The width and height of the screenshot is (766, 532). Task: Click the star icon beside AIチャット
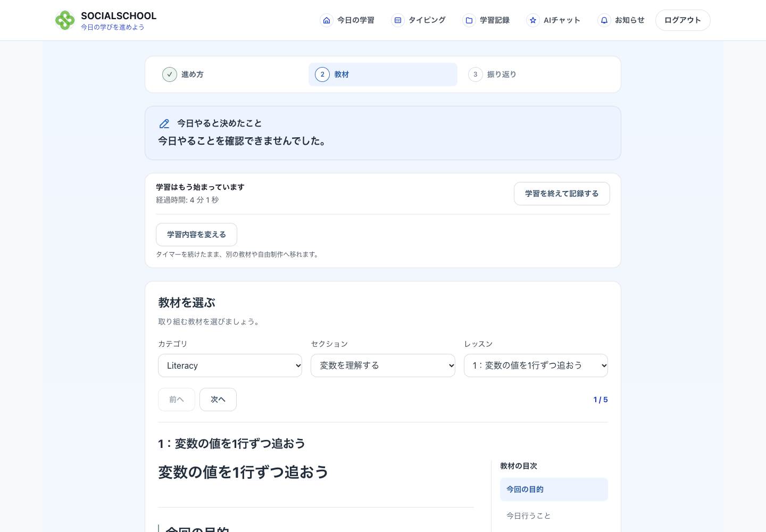533,20
